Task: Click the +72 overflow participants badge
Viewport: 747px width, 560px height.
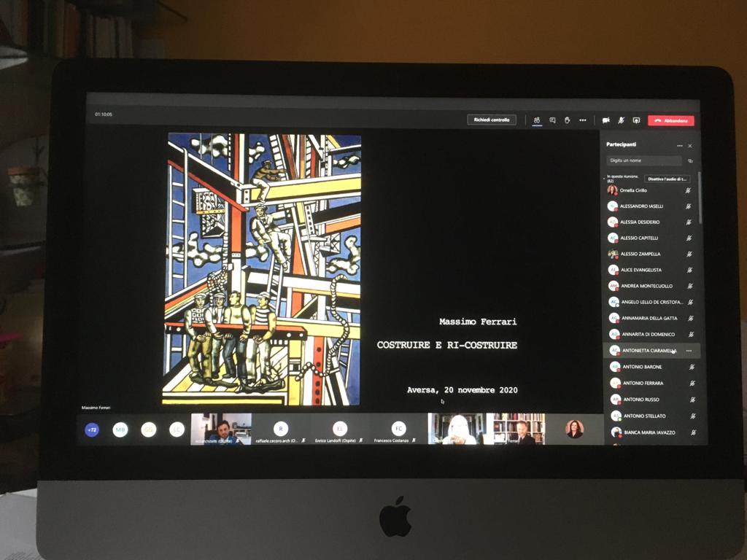Action: pos(92,430)
